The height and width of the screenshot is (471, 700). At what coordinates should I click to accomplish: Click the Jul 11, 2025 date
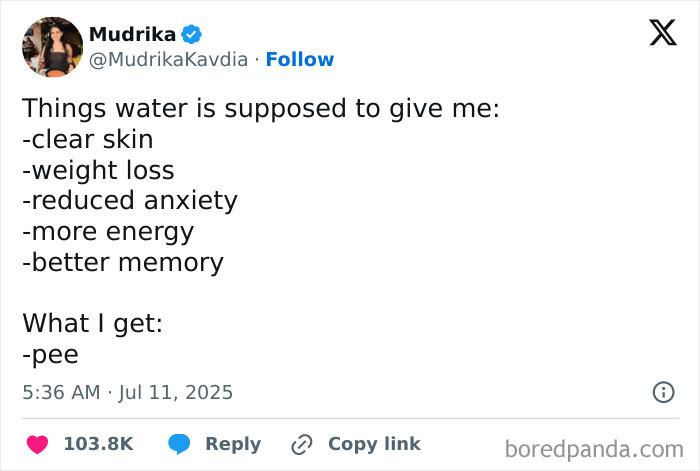click(x=175, y=392)
